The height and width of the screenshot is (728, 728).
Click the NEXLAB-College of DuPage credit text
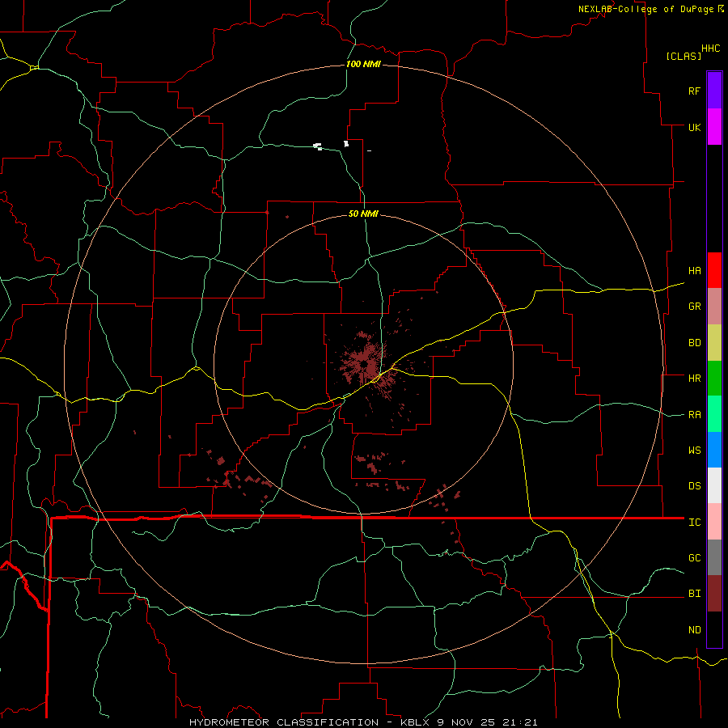tap(645, 9)
